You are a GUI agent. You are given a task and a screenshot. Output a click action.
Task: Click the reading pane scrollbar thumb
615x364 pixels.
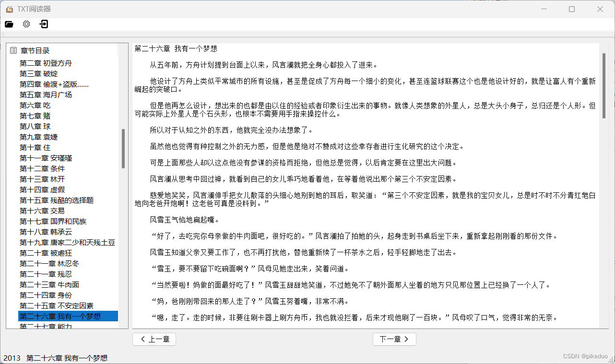[604, 85]
